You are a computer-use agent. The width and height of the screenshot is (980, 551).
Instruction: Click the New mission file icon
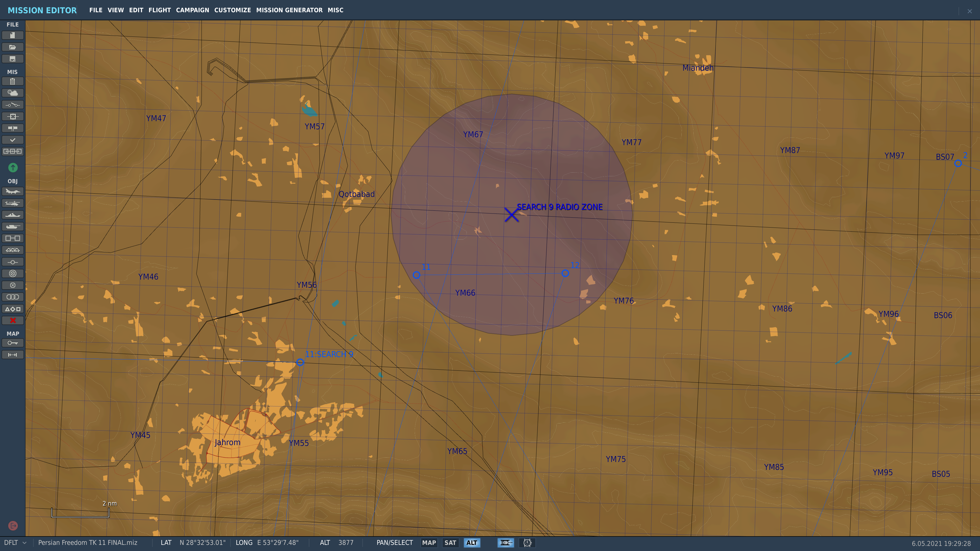point(13,35)
